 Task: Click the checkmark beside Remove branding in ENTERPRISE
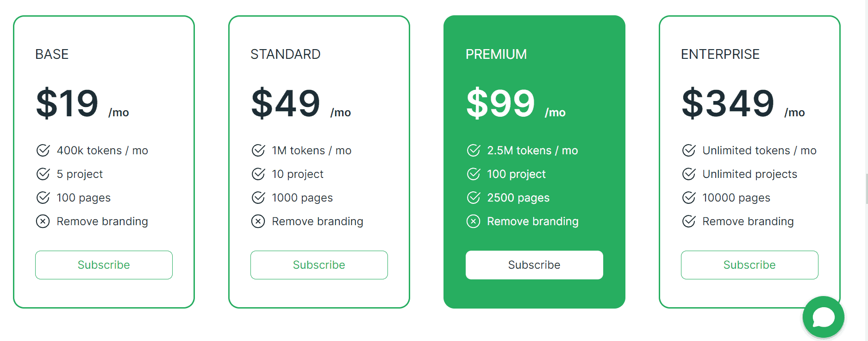coord(688,221)
